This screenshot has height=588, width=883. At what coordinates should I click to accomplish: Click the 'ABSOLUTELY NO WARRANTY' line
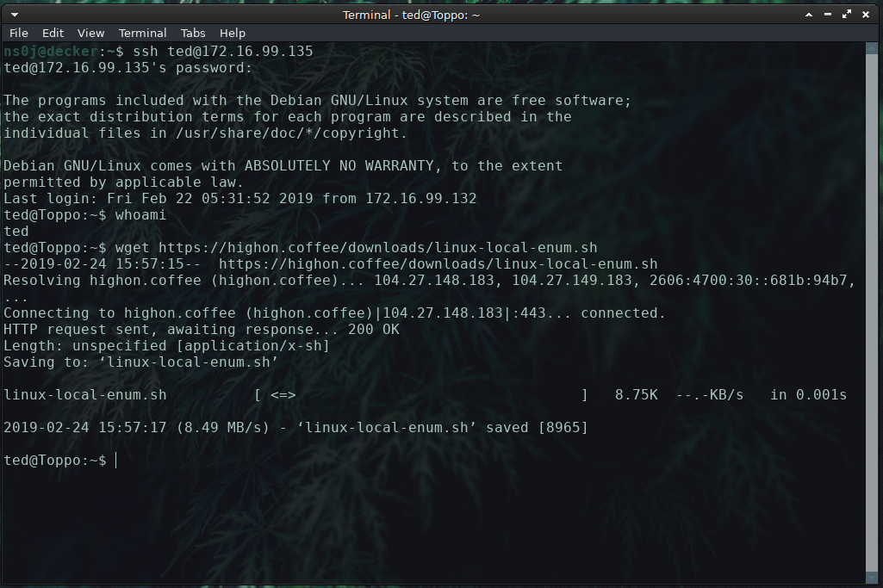(x=283, y=166)
